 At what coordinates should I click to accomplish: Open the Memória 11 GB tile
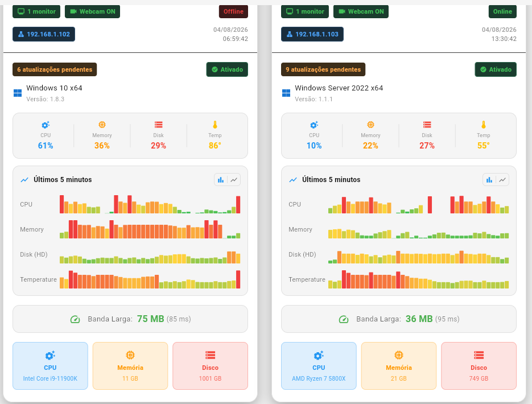pyautogui.click(x=130, y=366)
